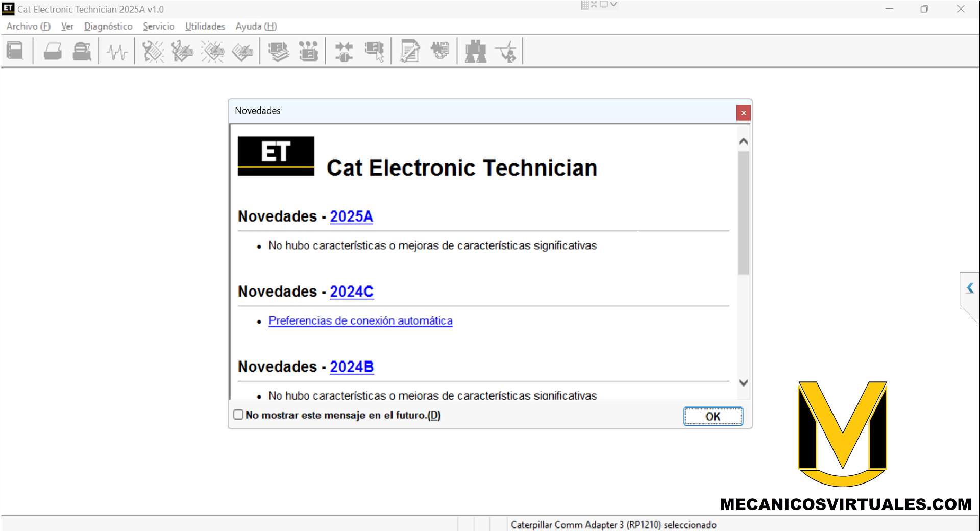Click the scroll up arrow in Novedades
This screenshot has width=980, height=531.
pyautogui.click(x=743, y=141)
